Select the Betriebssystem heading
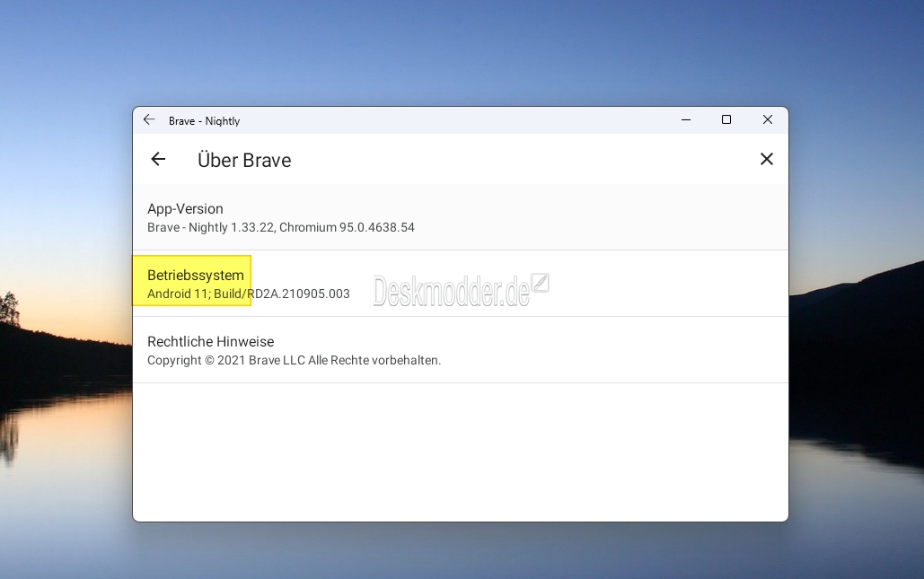Image resolution: width=924 pixels, height=579 pixels. [x=196, y=275]
